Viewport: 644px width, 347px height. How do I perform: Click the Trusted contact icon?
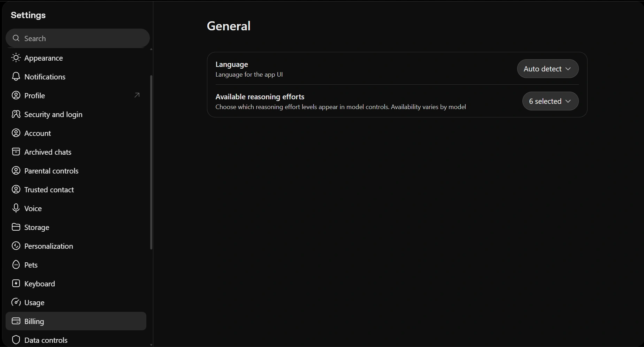[16, 190]
